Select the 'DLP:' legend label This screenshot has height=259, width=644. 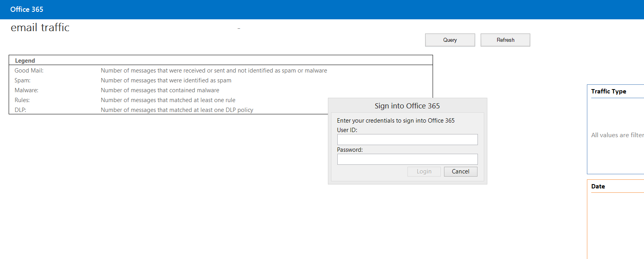(x=20, y=110)
